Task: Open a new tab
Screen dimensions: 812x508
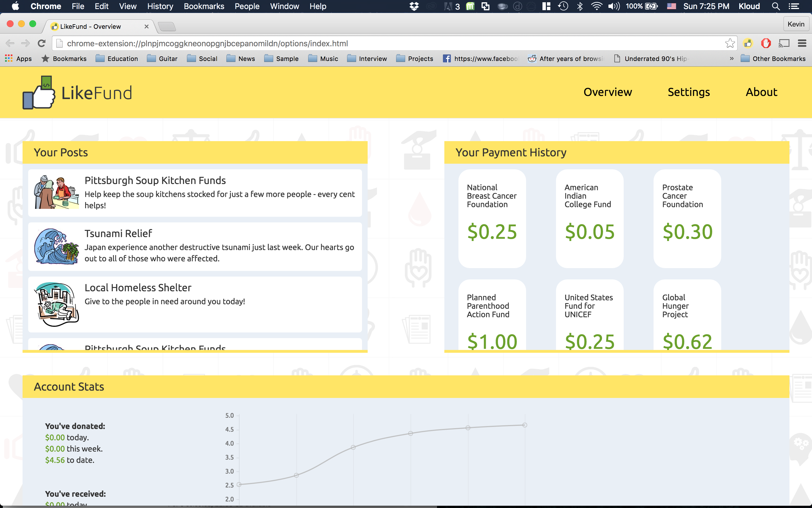Action: (167, 27)
